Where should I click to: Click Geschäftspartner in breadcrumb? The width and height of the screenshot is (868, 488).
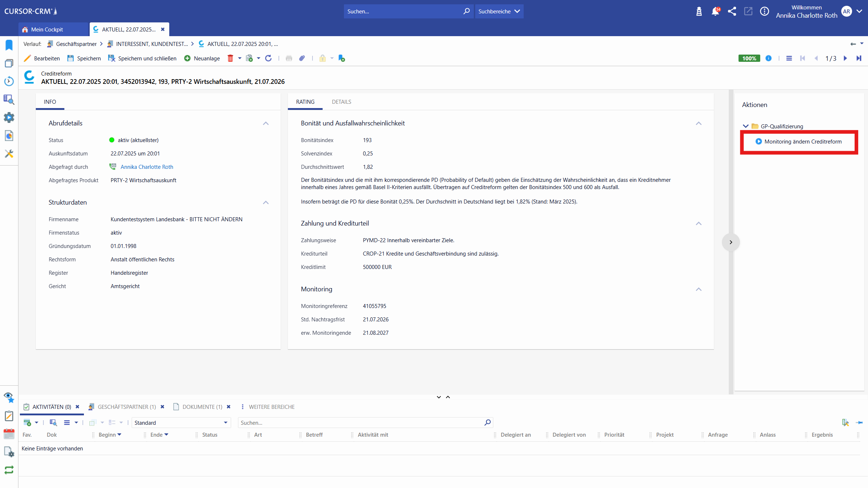[x=76, y=44]
